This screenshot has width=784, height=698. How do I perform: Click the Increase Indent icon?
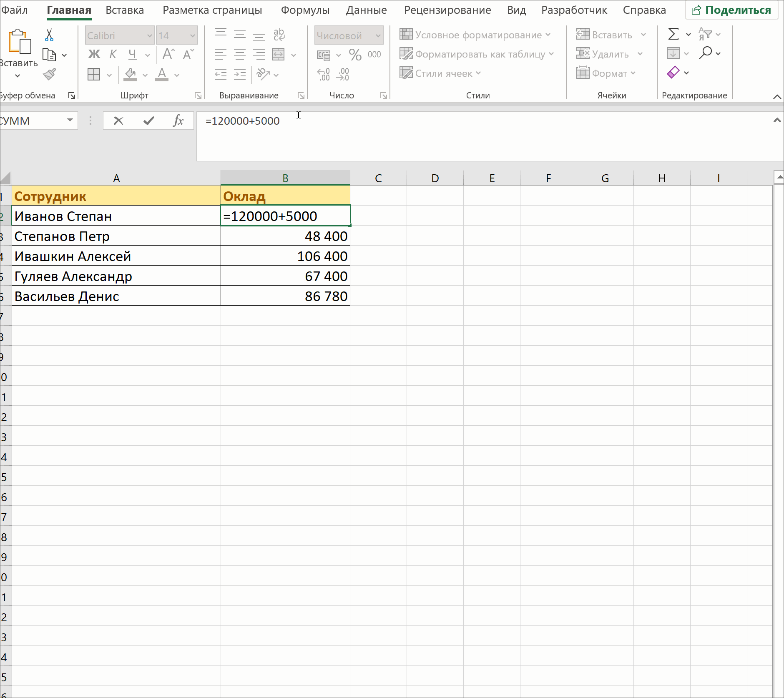point(240,74)
